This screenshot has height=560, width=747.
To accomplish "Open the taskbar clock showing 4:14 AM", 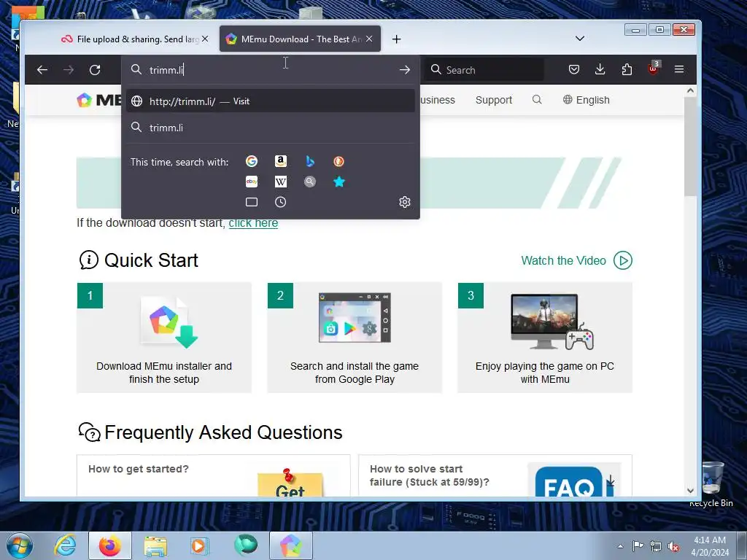I will [710, 546].
